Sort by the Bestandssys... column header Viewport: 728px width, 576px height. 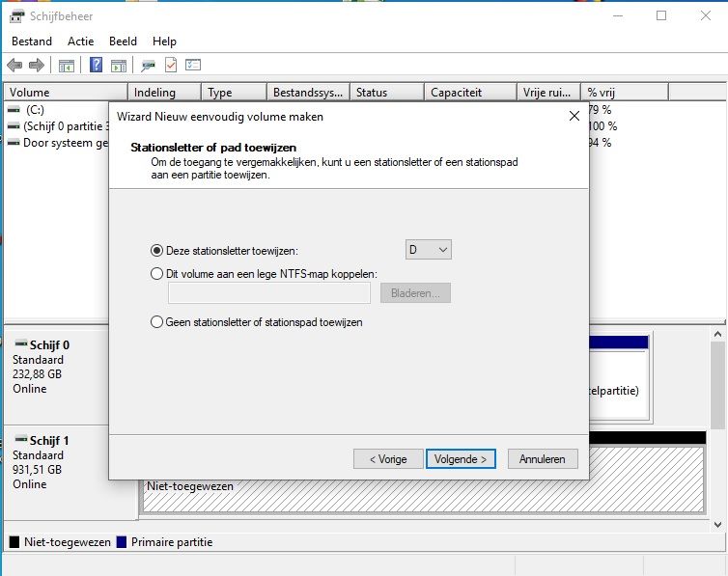point(308,93)
